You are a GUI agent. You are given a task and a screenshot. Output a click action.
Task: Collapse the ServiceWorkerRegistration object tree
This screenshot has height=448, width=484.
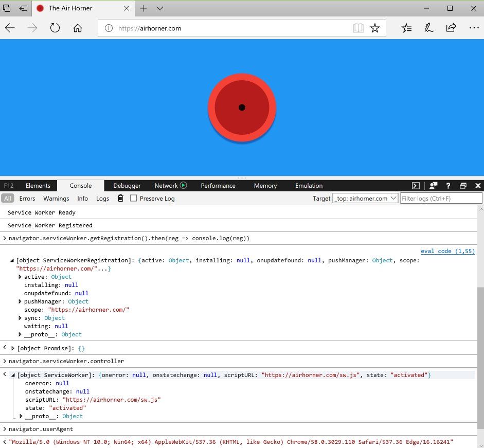(12, 261)
